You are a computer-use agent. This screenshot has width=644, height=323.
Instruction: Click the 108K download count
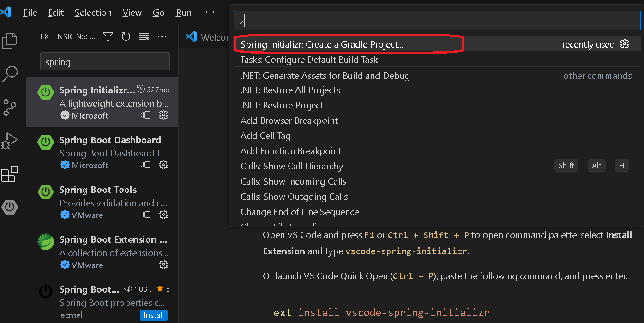coord(138,289)
